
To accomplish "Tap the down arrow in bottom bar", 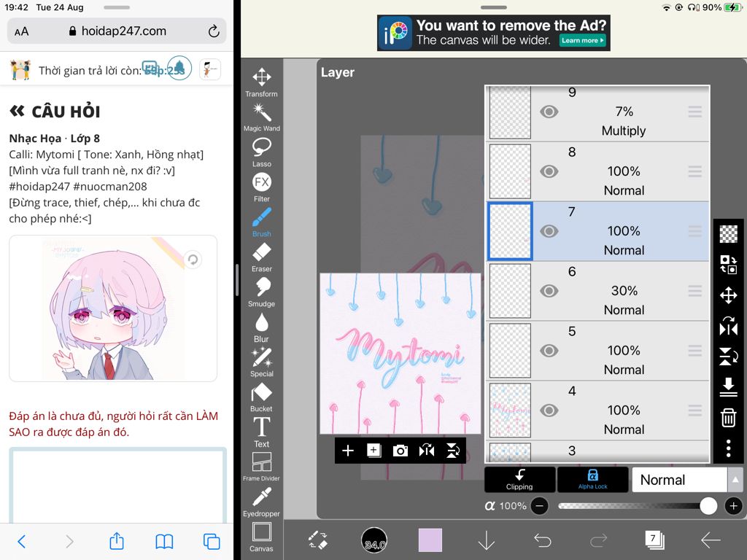I will tap(487, 540).
